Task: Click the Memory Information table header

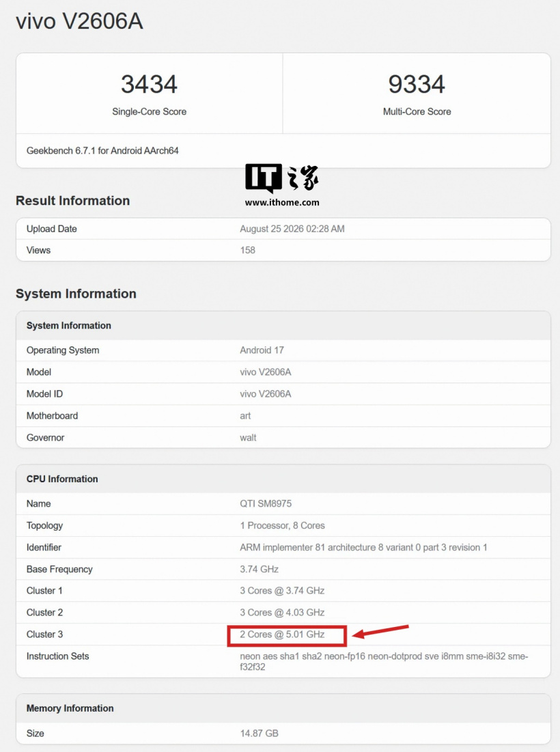Action: [70, 708]
